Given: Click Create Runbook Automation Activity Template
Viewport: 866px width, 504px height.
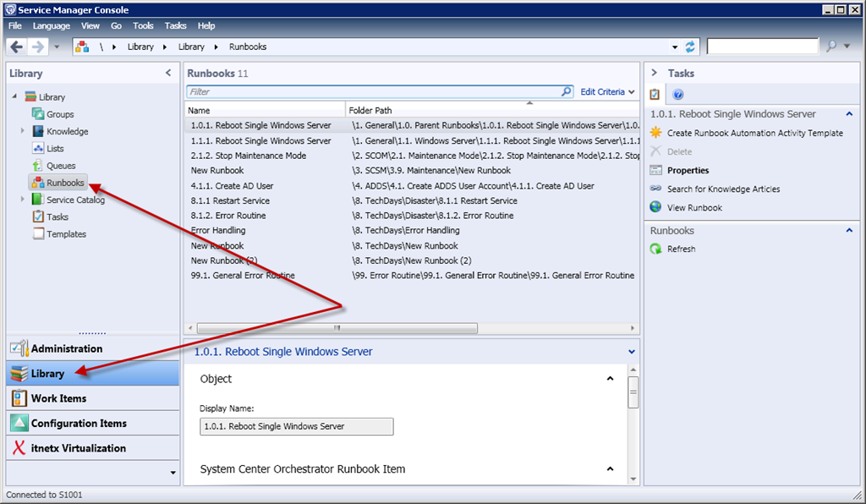Looking at the screenshot, I should coord(754,133).
